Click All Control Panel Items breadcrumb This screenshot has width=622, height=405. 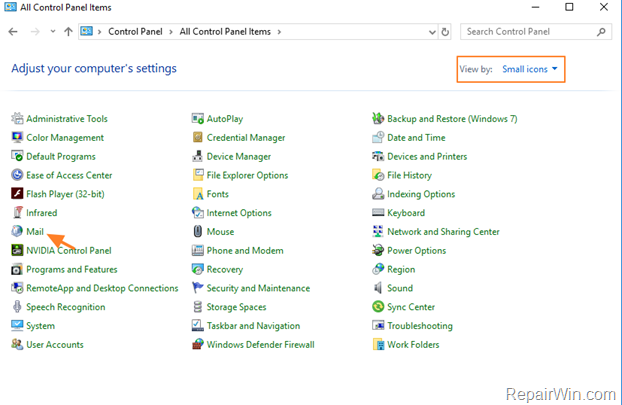(x=225, y=32)
